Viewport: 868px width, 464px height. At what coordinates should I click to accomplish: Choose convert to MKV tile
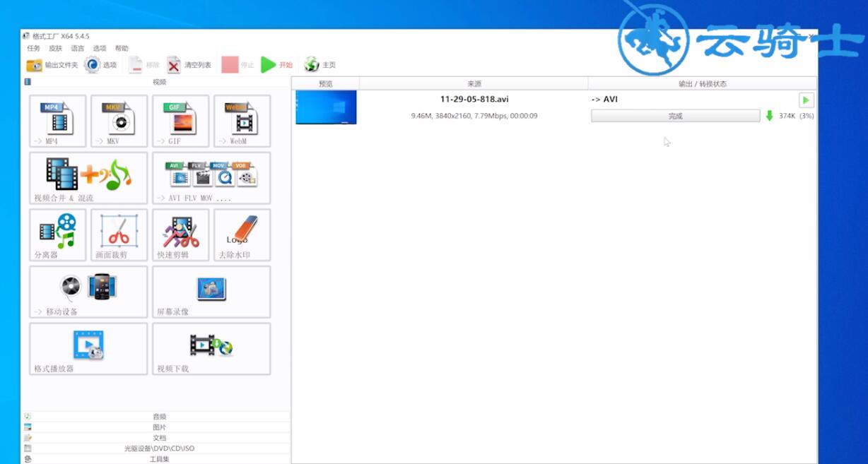click(x=119, y=121)
